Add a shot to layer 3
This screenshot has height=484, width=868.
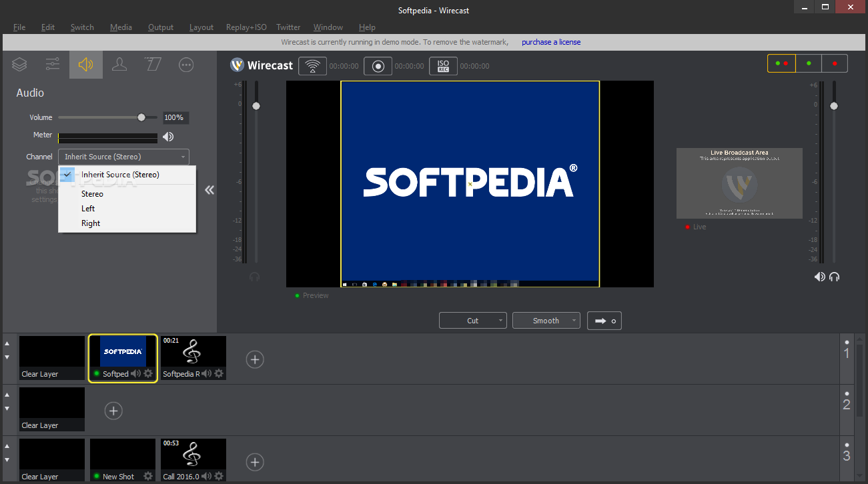coord(255,461)
